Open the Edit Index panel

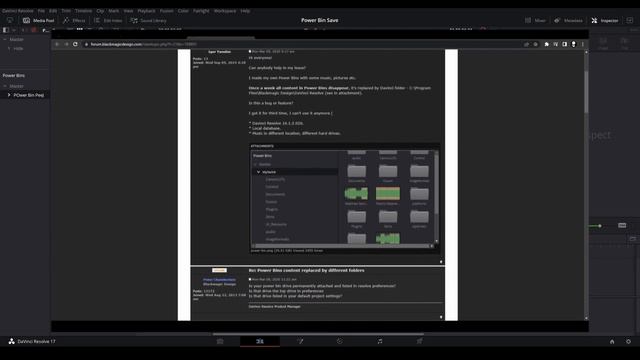coord(108,20)
